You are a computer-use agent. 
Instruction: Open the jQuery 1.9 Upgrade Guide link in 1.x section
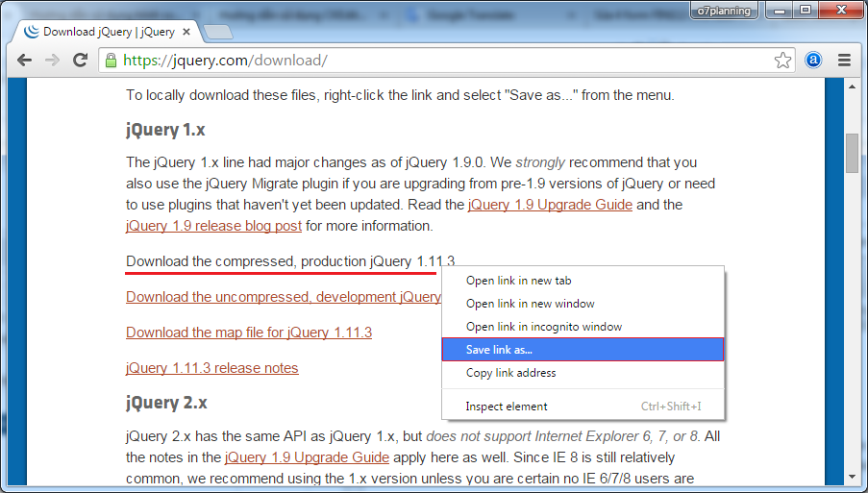point(550,205)
